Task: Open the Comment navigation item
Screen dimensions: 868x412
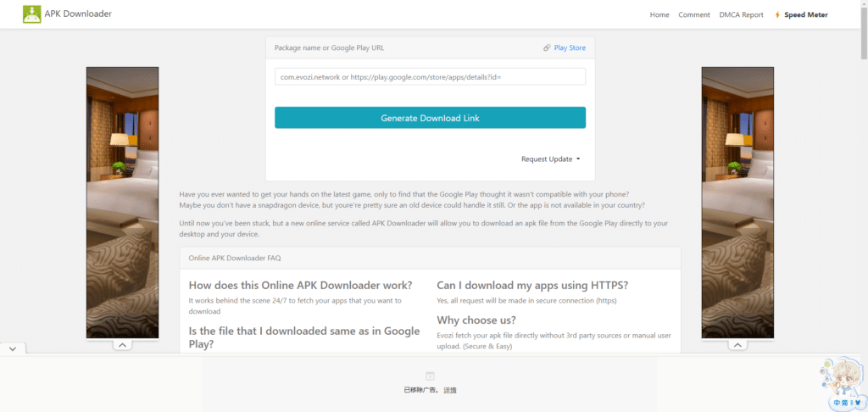Action: (694, 15)
